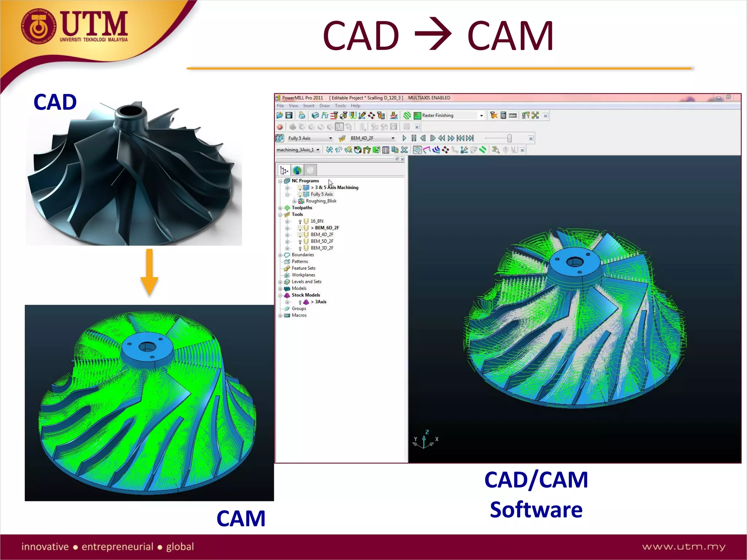This screenshot has width=747, height=560.
Task: Click the Feeds and Speeds icon
Action: [325, 116]
